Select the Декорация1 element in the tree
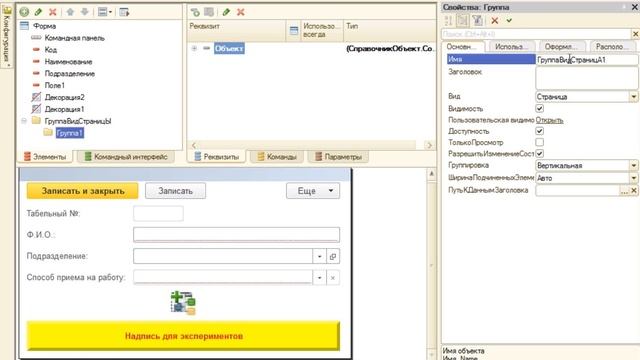The image size is (640, 360). click(64, 109)
